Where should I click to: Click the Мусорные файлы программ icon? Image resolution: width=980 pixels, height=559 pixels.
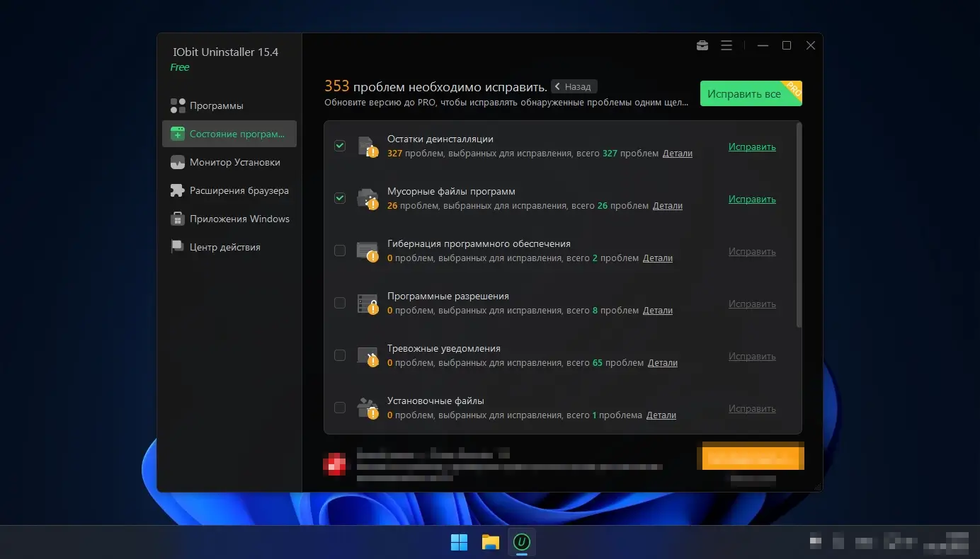coord(367,199)
